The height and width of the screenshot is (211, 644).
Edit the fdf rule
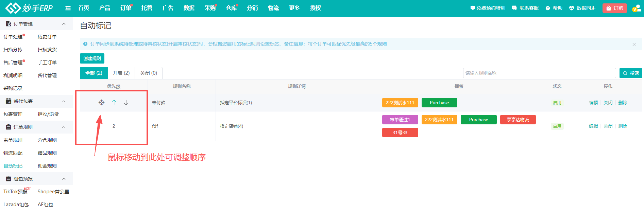click(x=593, y=126)
